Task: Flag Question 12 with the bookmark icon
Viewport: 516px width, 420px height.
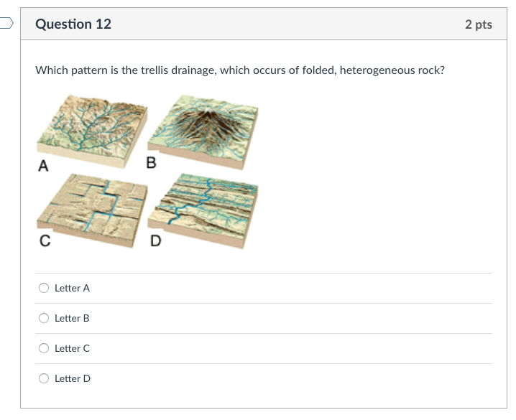Action: click(x=6, y=24)
